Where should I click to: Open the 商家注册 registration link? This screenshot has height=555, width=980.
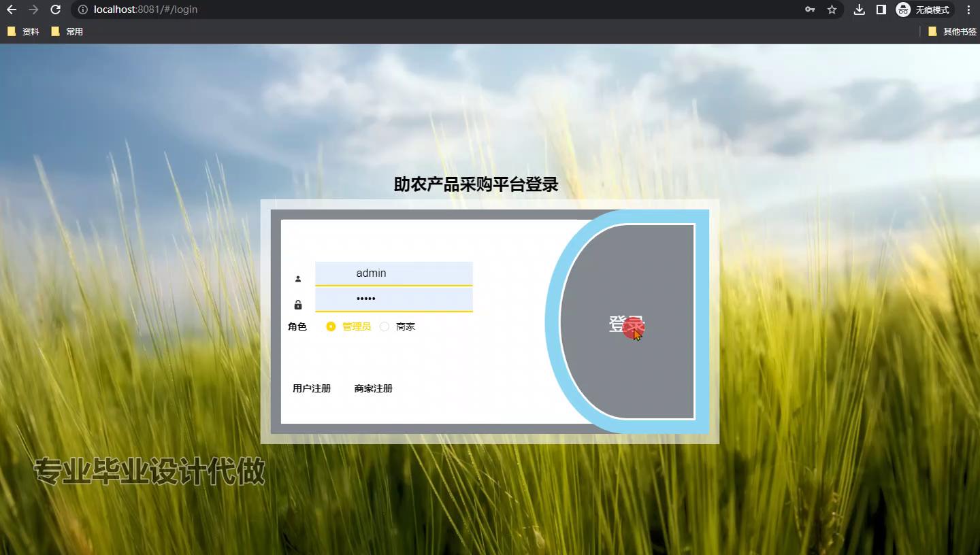(374, 388)
